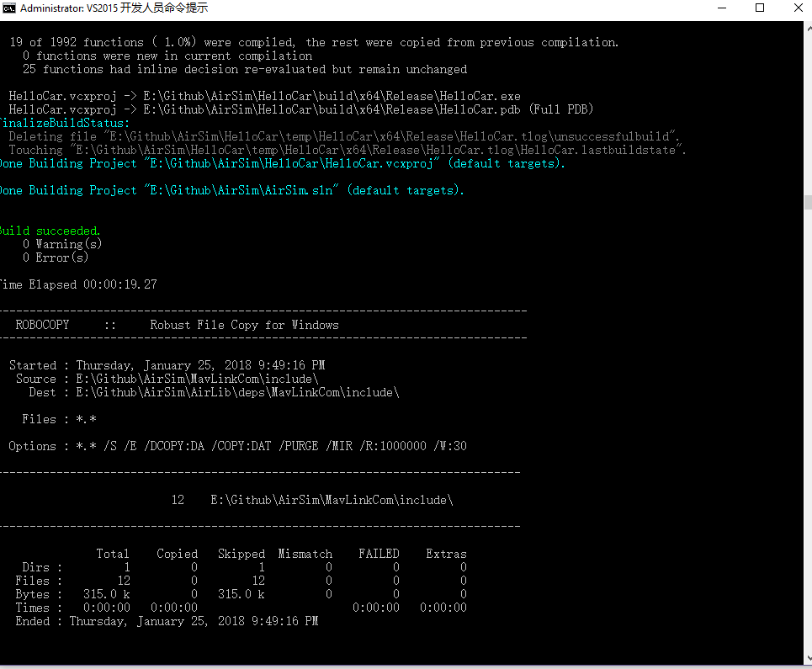812x669 pixels.
Task: Click '19 of 1992 functions' compiled line
Action: point(314,42)
